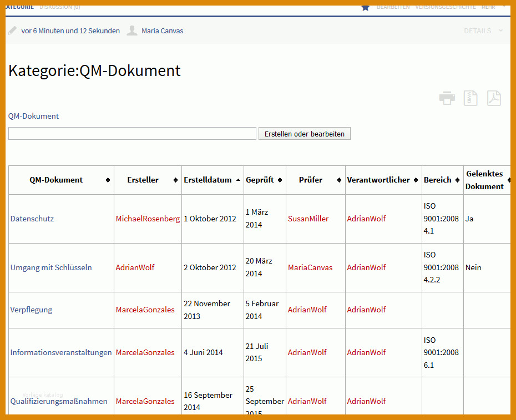Open AdrianWolf creator link in Schlüsseln row
This screenshot has width=516, height=420.
pos(135,267)
